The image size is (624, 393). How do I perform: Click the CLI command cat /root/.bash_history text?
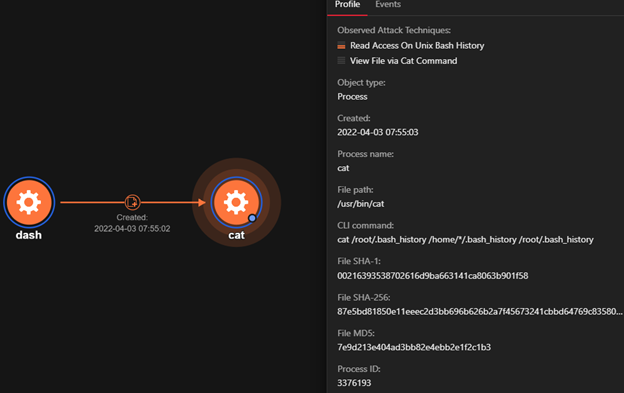coord(465,240)
